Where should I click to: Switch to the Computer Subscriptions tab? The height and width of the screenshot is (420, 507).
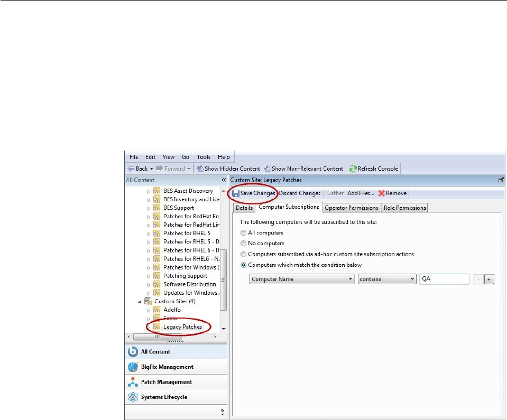289,207
